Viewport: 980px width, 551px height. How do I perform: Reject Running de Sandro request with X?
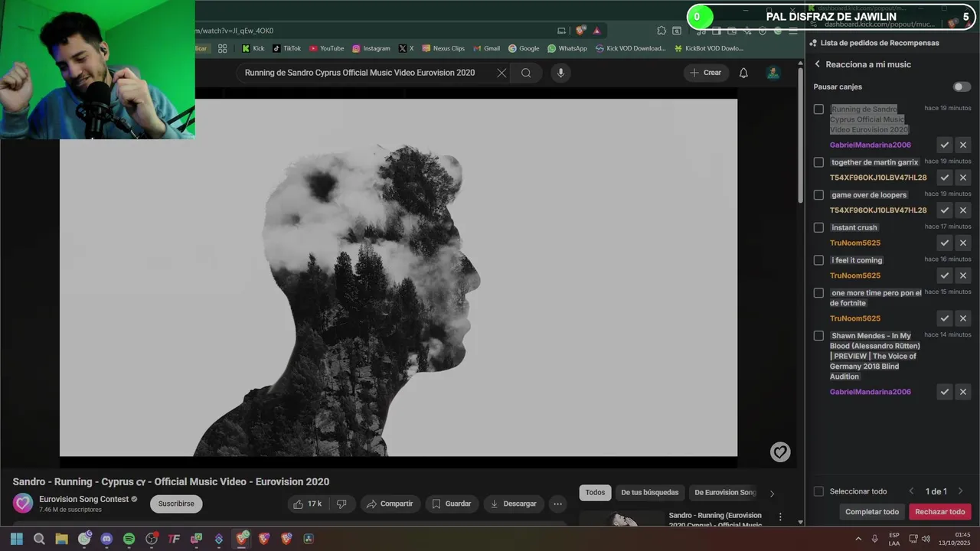click(x=963, y=145)
